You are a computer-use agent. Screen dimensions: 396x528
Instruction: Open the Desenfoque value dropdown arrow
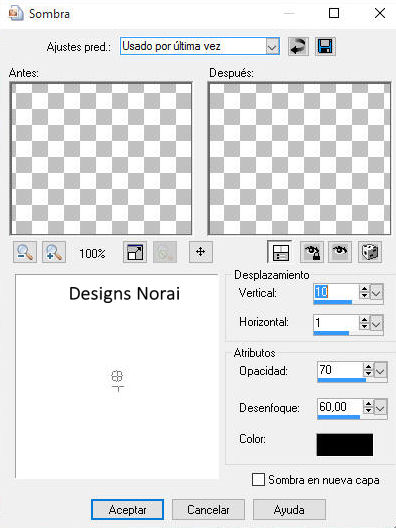click(381, 408)
